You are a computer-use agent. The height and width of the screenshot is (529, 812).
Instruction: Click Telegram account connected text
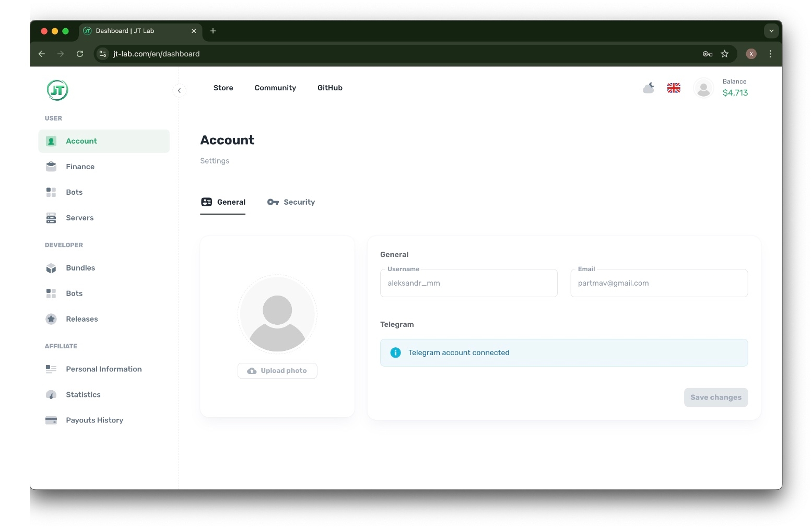point(459,352)
